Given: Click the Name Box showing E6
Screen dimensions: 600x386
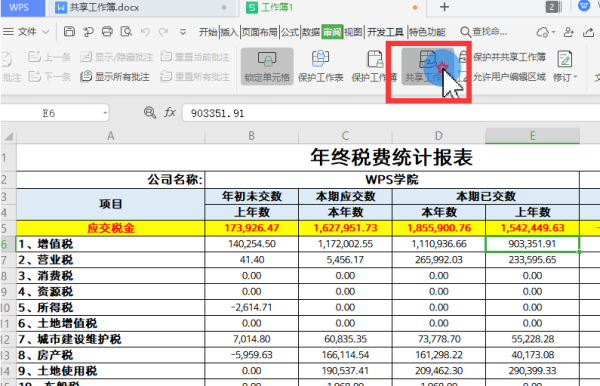Looking at the screenshot, I should tap(50, 113).
